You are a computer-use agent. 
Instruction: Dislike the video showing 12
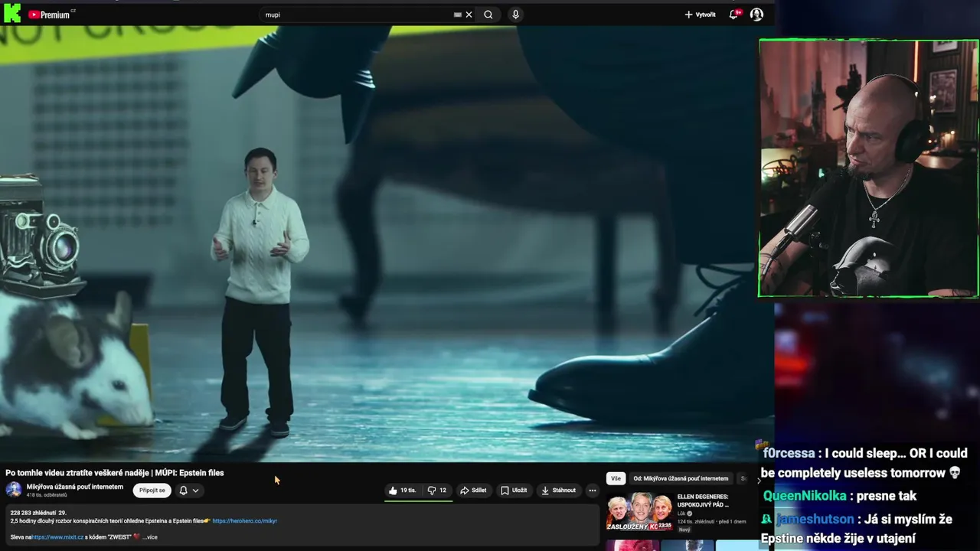tap(437, 491)
